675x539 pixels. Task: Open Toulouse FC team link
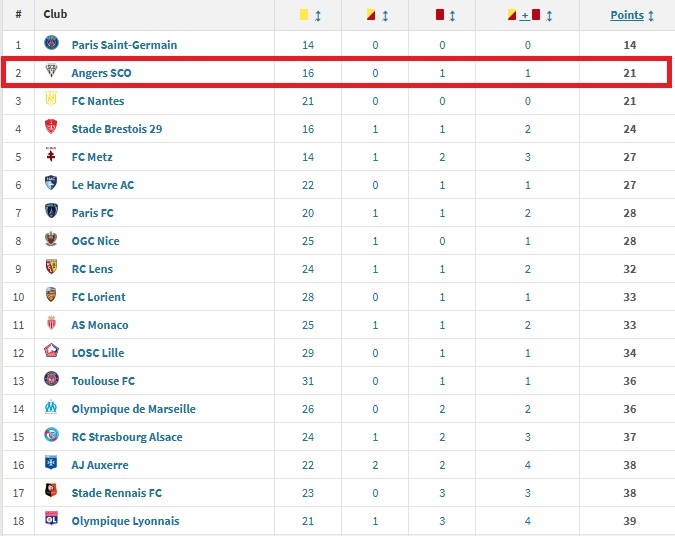coord(103,381)
